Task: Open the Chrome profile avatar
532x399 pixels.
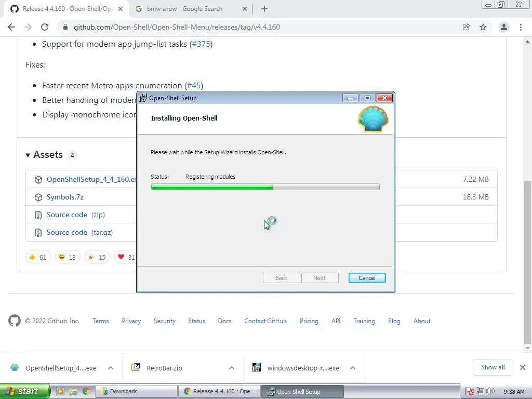Action: click(504, 27)
